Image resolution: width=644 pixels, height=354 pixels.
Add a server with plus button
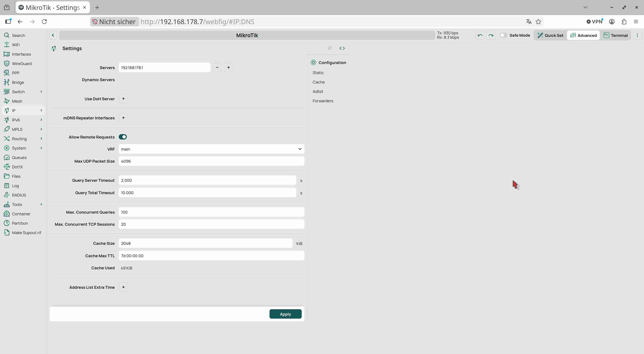click(x=228, y=67)
